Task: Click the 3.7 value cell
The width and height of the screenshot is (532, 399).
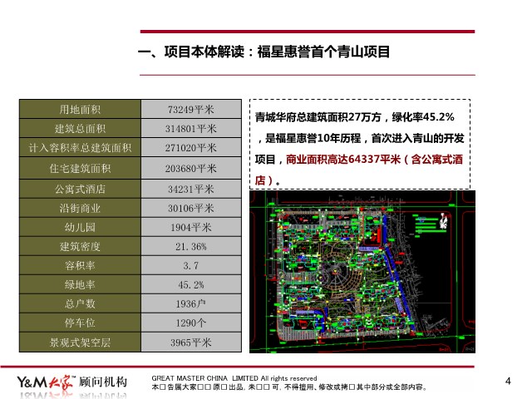Action: 191,265
